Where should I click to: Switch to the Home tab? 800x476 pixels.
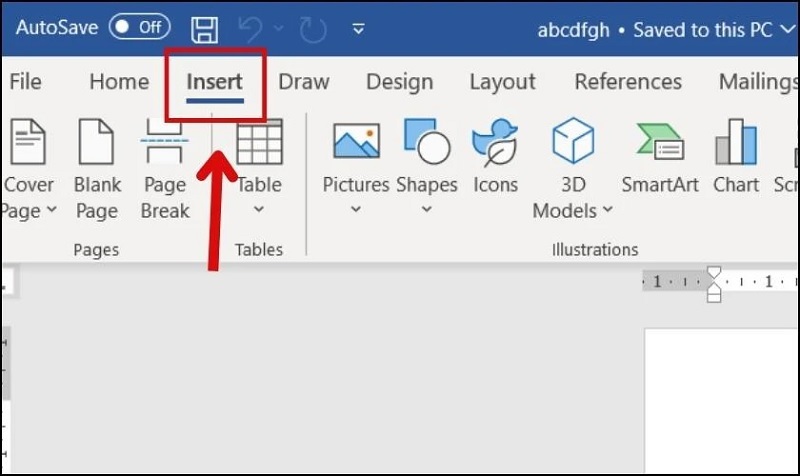pyautogui.click(x=119, y=82)
